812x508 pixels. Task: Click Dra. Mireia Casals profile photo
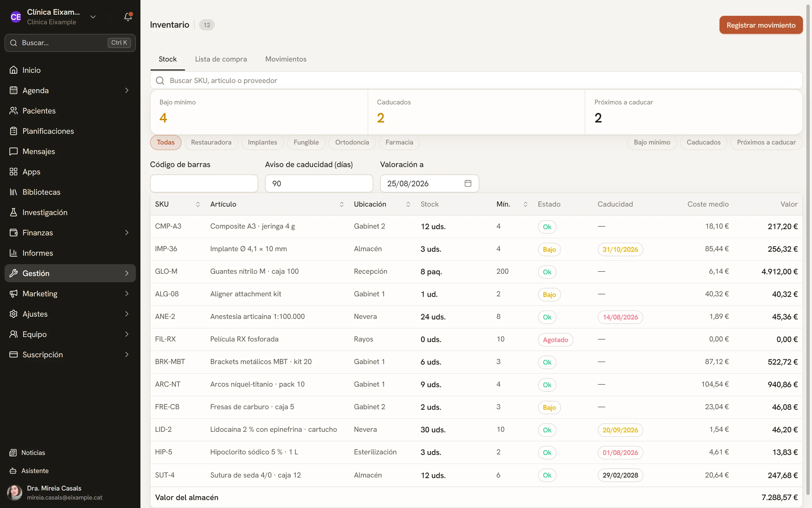[x=15, y=492]
